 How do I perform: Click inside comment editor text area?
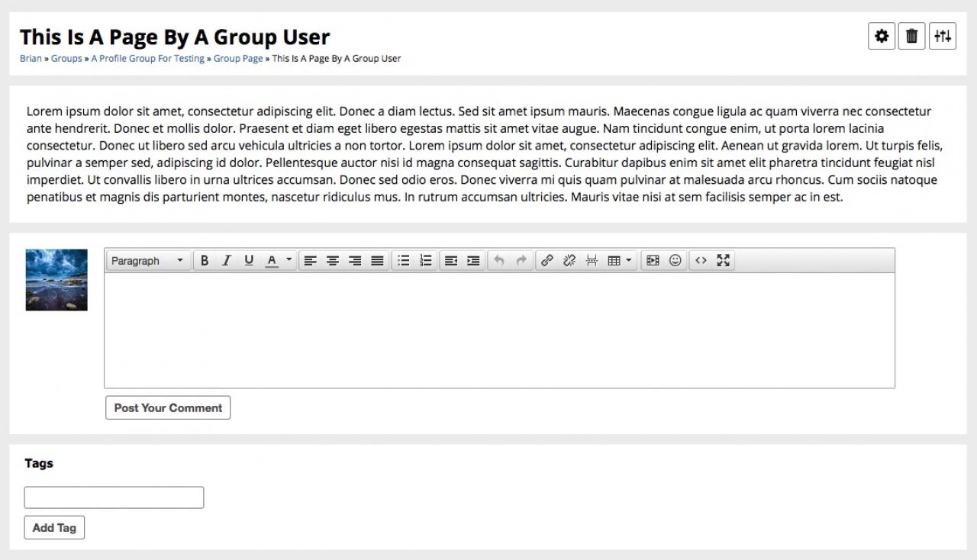(x=499, y=330)
